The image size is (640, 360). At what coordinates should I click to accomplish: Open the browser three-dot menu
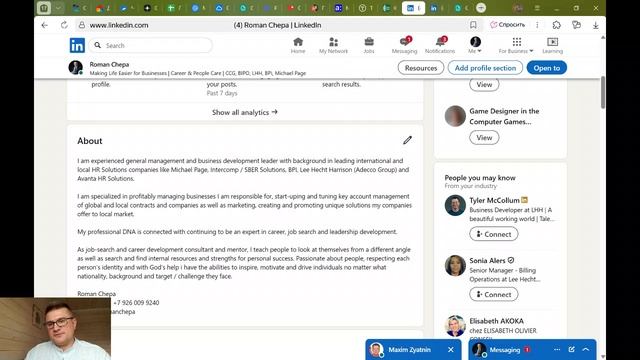537,25
